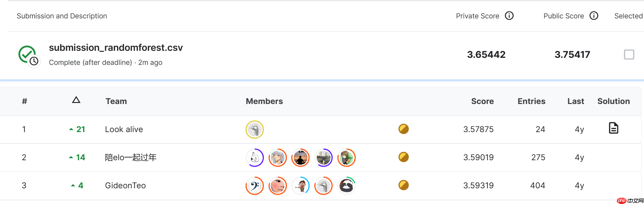Click the team name Look alive

[124, 129]
